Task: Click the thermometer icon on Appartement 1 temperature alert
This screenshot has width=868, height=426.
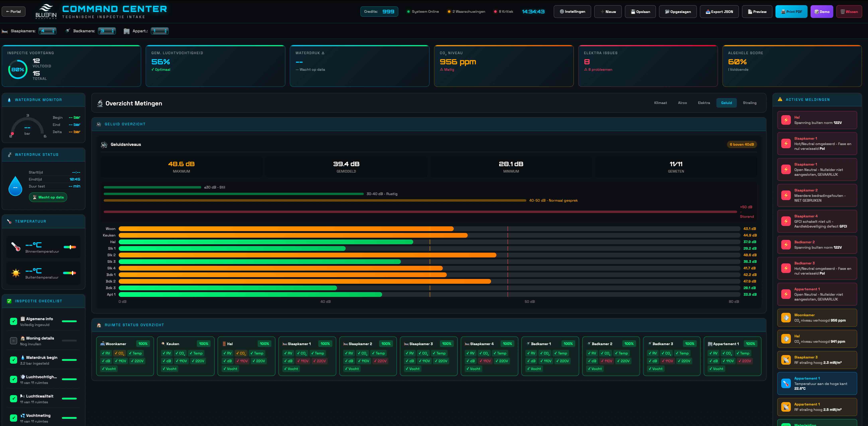Action: [x=786, y=384]
